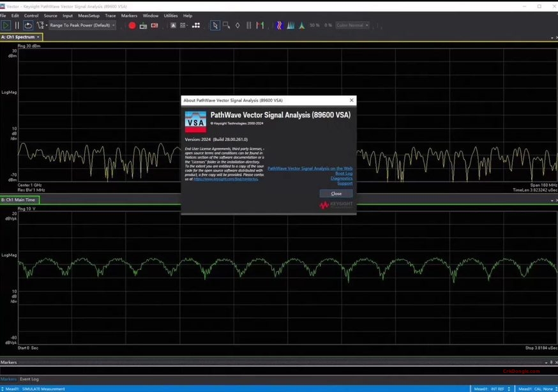Open PathWave Vector Signal Analysis on the Web link
Viewport: 558px width, 392px height.
pos(310,169)
